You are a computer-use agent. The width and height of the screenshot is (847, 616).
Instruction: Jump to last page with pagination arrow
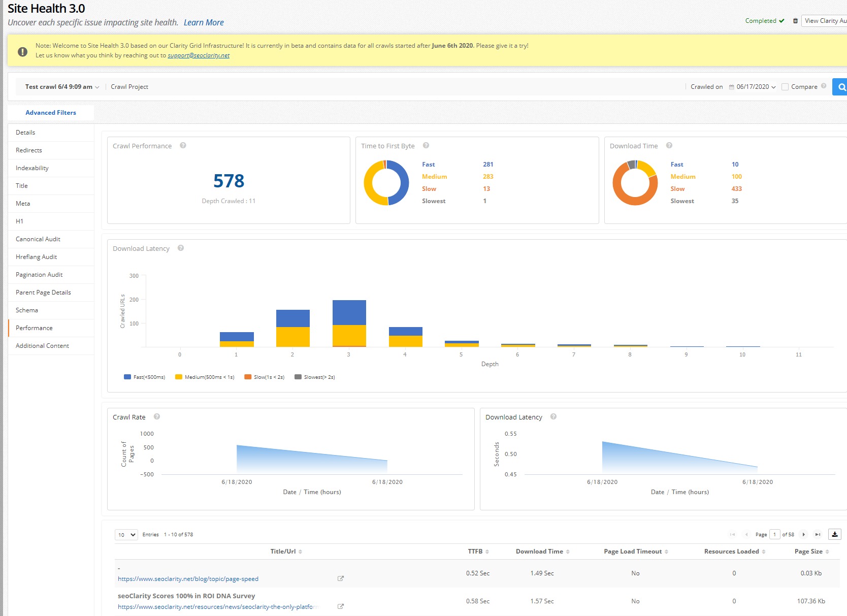tap(817, 534)
